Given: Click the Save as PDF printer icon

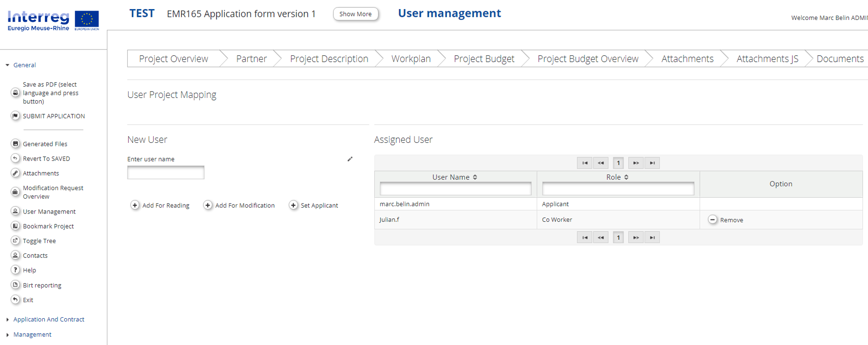Looking at the screenshot, I should click(x=15, y=92).
